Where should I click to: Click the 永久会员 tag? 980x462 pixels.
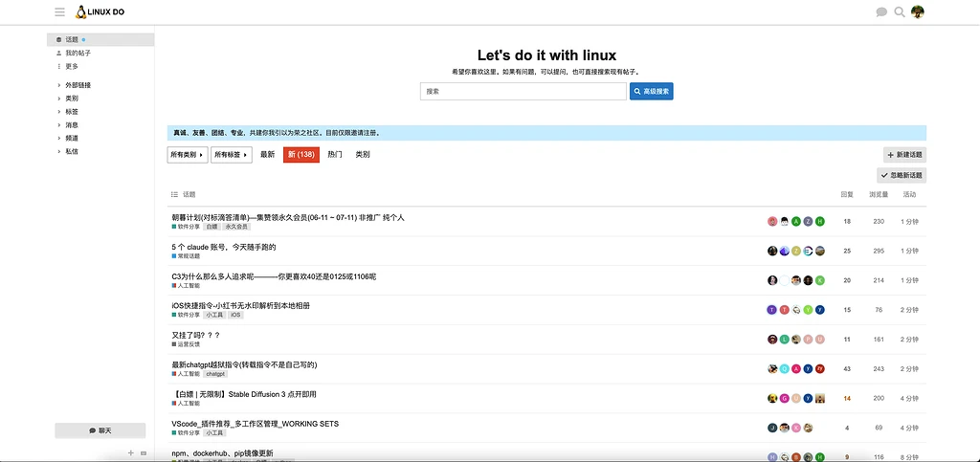click(x=236, y=227)
